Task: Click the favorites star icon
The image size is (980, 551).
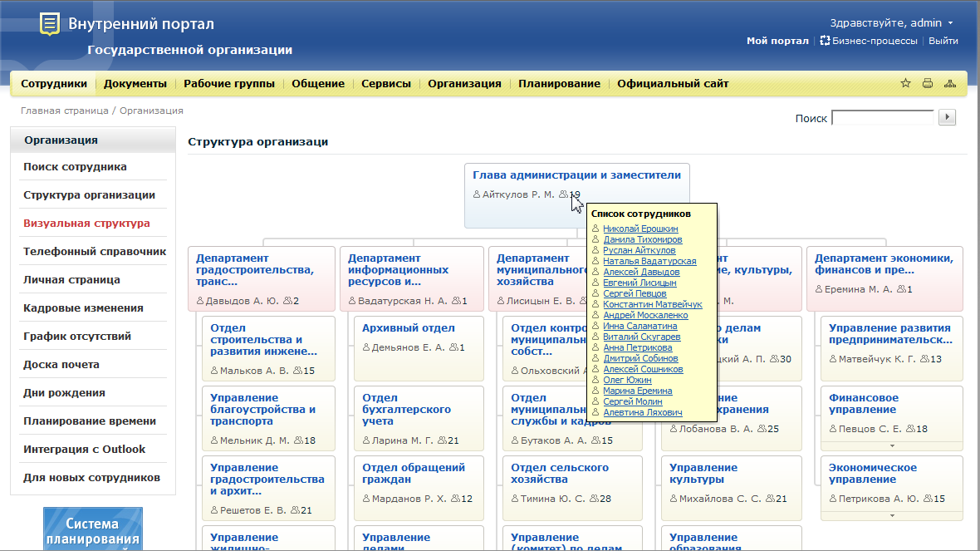Action: point(905,83)
